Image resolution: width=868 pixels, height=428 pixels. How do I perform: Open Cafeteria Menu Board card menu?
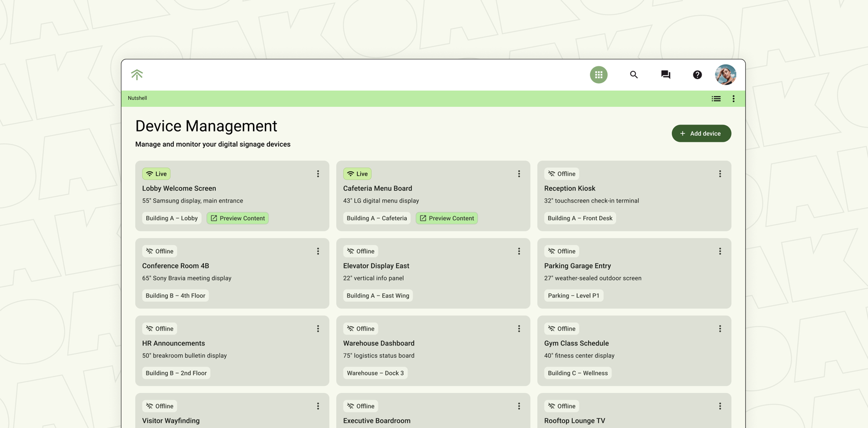click(x=519, y=174)
